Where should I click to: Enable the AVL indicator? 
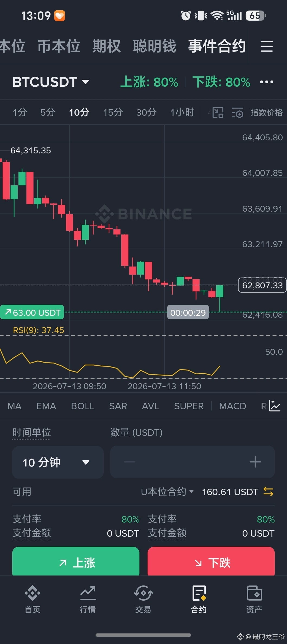click(151, 406)
